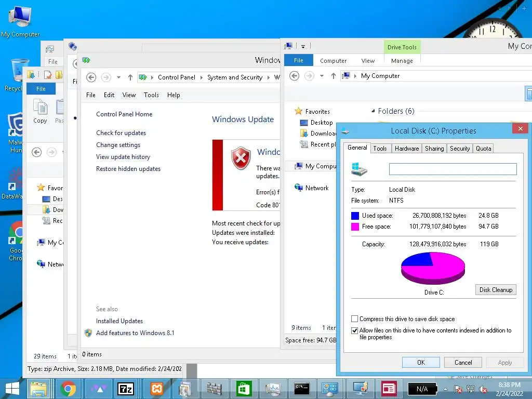Click Control Panel Home link

[x=124, y=114]
